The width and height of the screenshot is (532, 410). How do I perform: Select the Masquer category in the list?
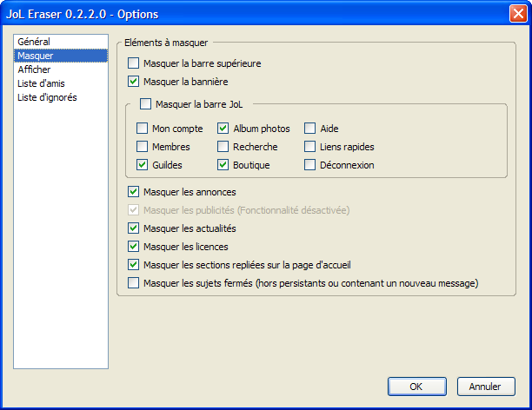[x=61, y=56]
